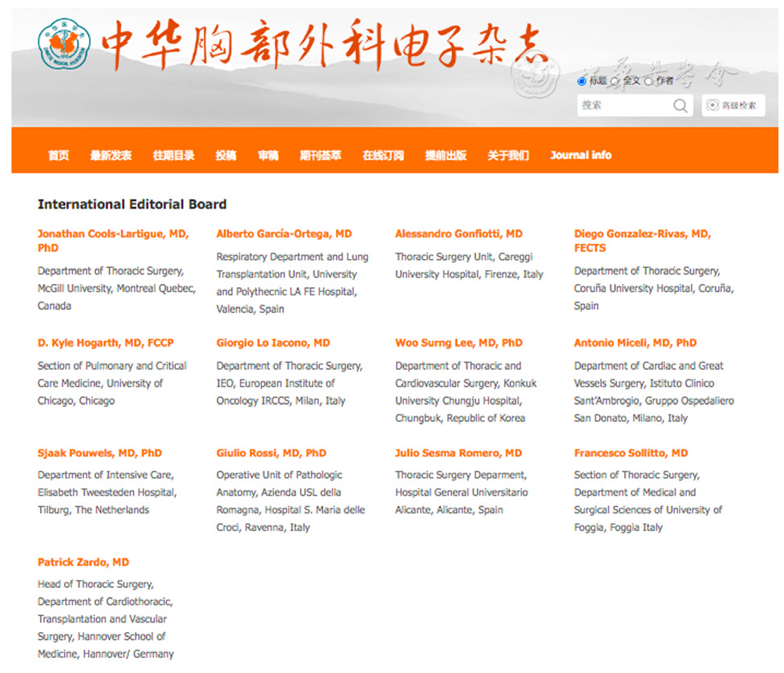Open Woo Surng Lee's editor link
The height and width of the screenshot is (673, 784).
tap(459, 343)
